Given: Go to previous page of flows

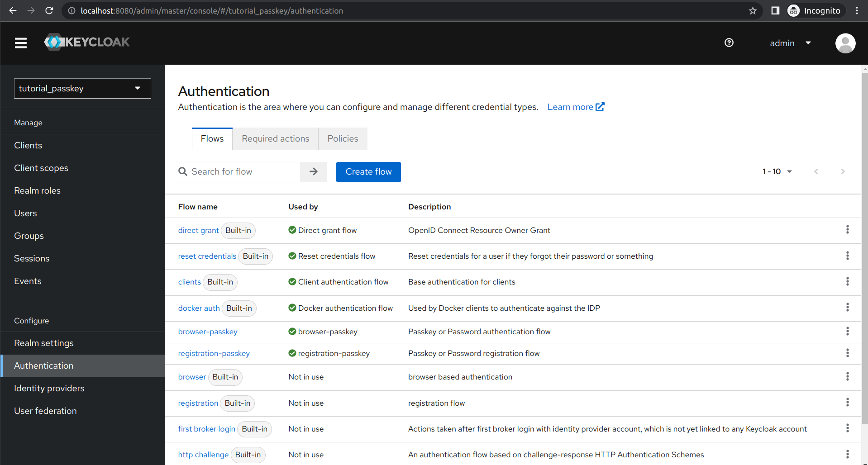Looking at the screenshot, I should (816, 171).
